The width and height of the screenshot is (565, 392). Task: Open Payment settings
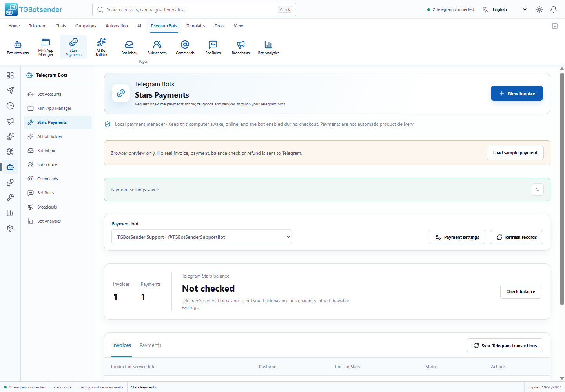point(457,237)
